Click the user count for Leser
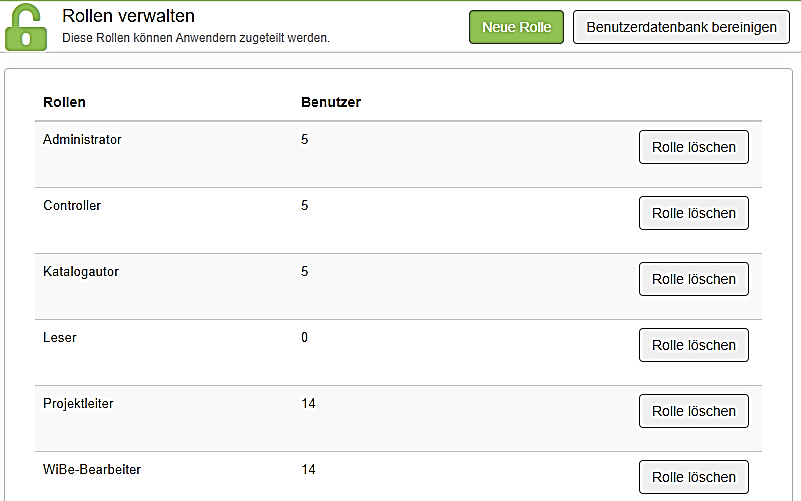 pyautogui.click(x=305, y=338)
